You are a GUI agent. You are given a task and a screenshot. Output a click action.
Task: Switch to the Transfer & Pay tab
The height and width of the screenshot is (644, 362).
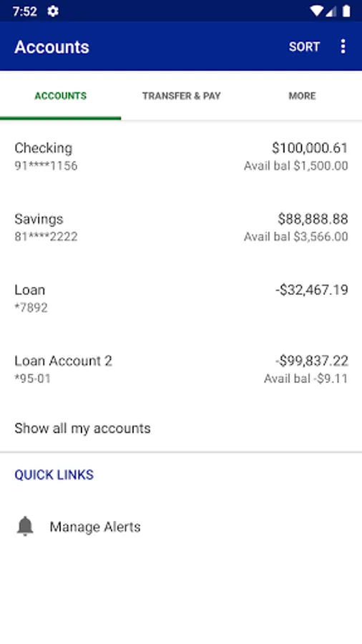point(182,96)
